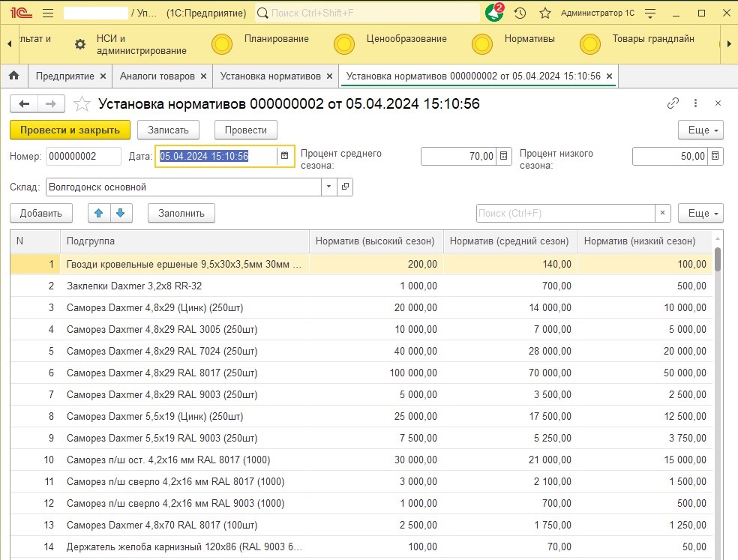Open the table Еще dropdown menu
Screen dimensions: 738x560
coord(700,213)
